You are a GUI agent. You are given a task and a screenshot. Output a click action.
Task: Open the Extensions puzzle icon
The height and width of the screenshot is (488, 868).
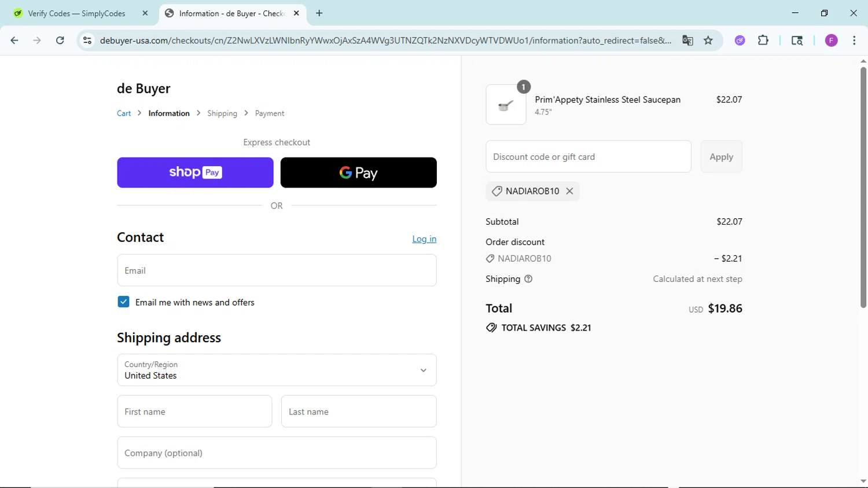pyautogui.click(x=763, y=41)
